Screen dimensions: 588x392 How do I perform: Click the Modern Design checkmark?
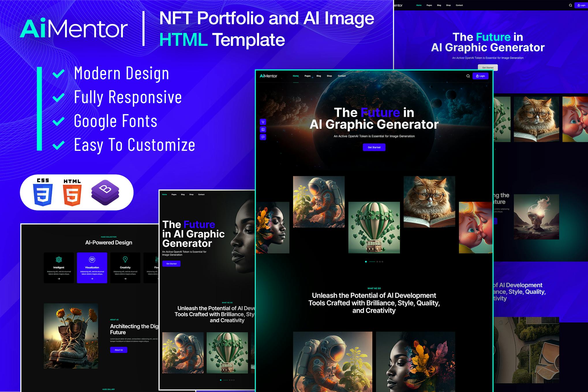pos(59,74)
